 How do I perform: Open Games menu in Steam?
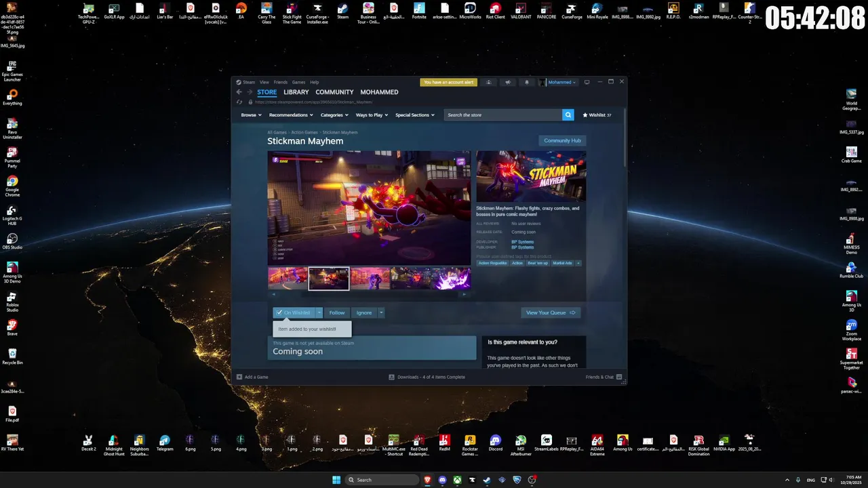298,82
